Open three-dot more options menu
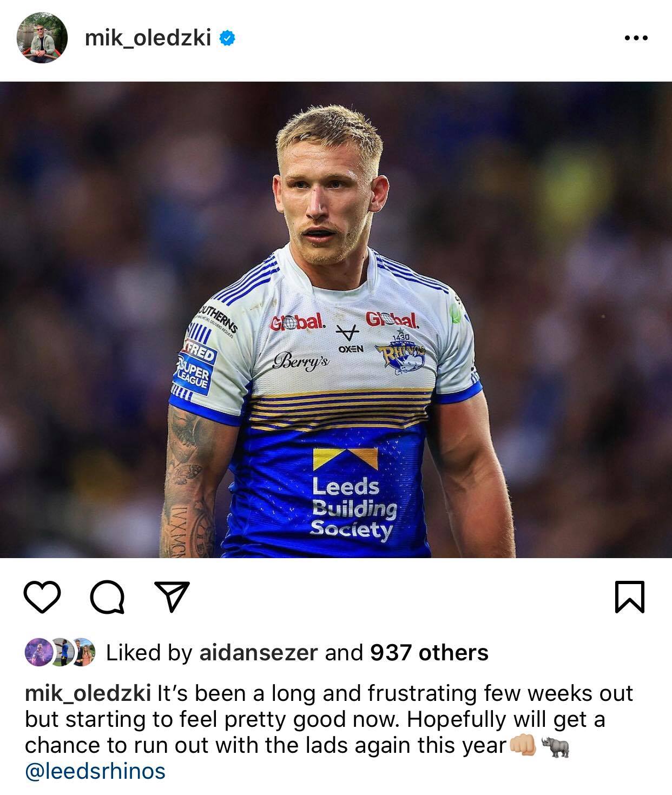Screen dimensions: 672x795 coord(636,38)
